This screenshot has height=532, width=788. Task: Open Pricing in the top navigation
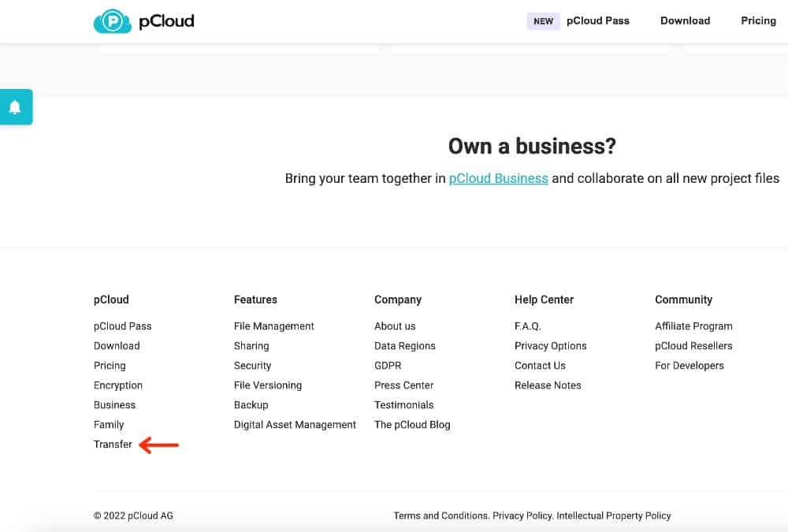[758, 20]
